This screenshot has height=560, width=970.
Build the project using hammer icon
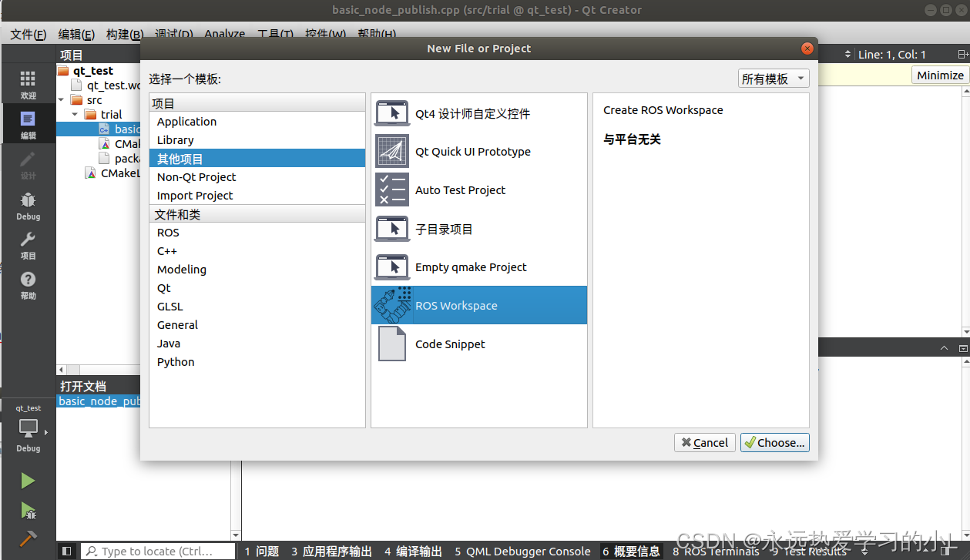(x=28, y=538)
